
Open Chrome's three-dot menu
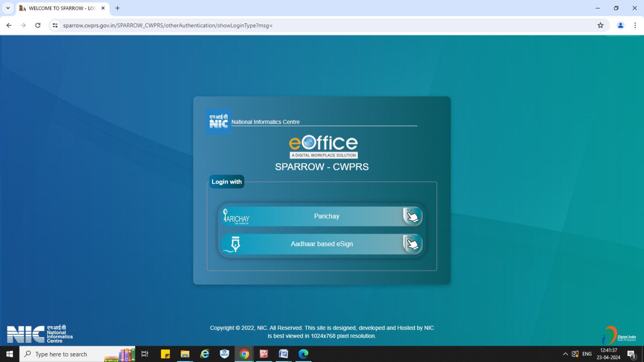(x=635, y=25)
